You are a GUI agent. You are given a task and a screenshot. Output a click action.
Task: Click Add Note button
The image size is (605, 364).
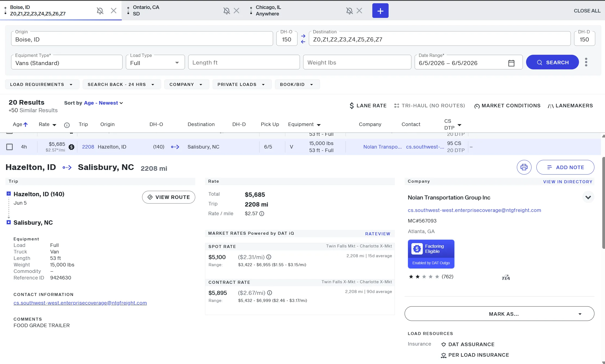[565, 167]
